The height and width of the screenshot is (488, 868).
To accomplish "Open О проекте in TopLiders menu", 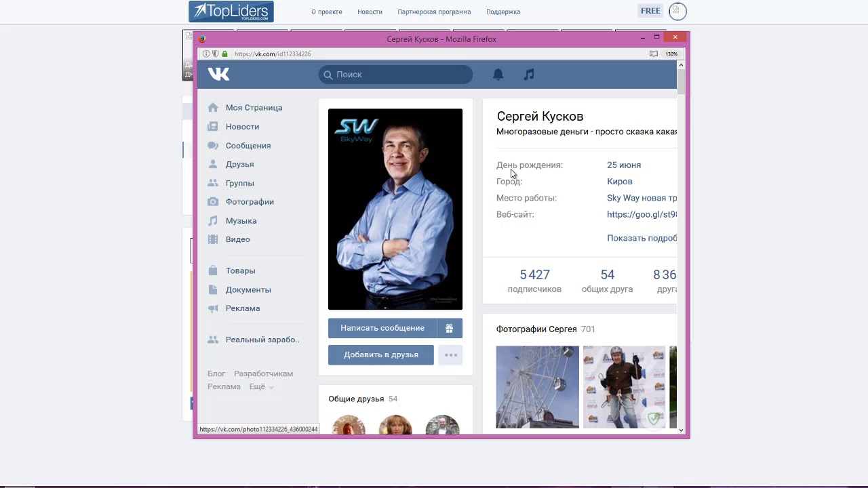I will tap(327, 12).
